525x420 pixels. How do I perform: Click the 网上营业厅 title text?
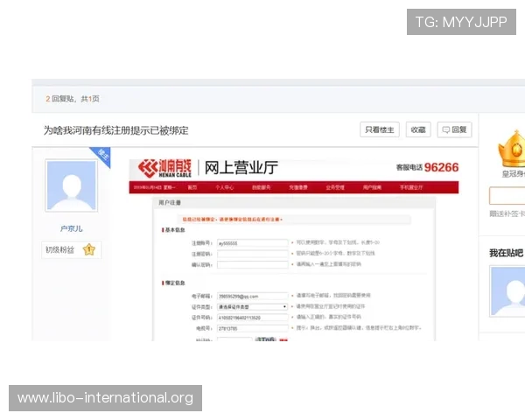pyautogui.click(x=241, y=167)
